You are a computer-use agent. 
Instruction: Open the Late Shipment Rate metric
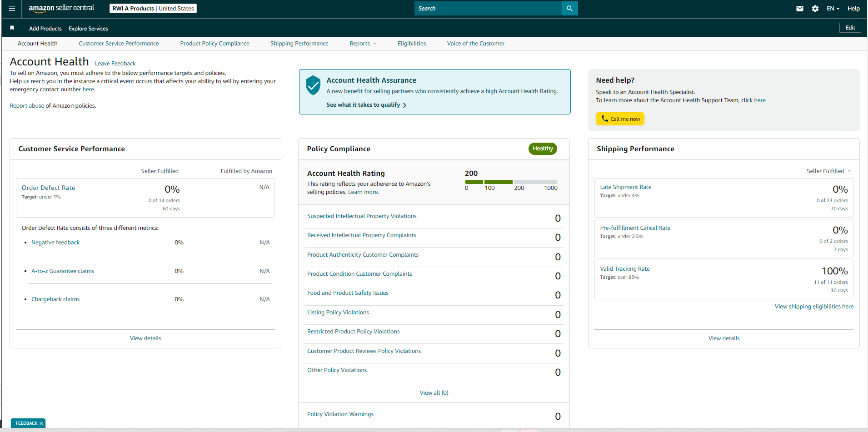point(625,187)
